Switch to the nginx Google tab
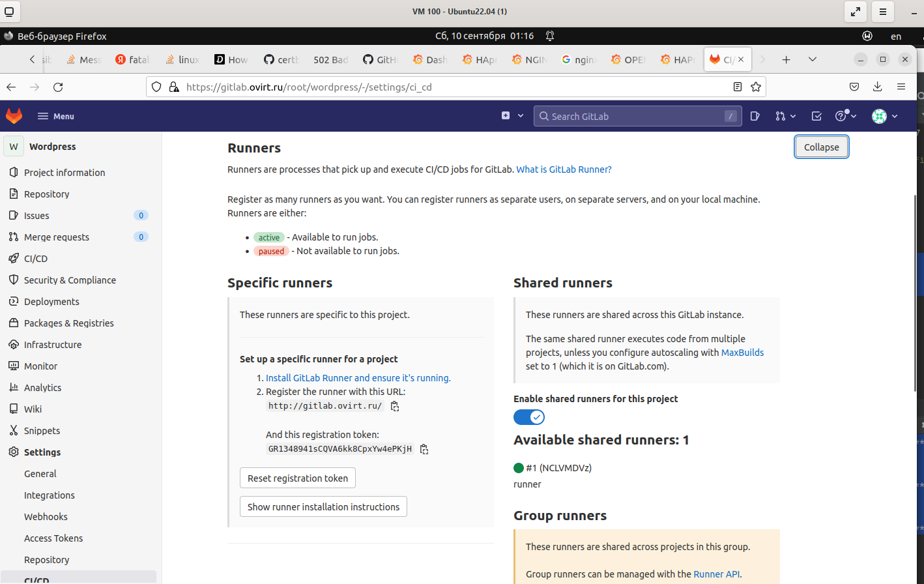 coord(579,59)
